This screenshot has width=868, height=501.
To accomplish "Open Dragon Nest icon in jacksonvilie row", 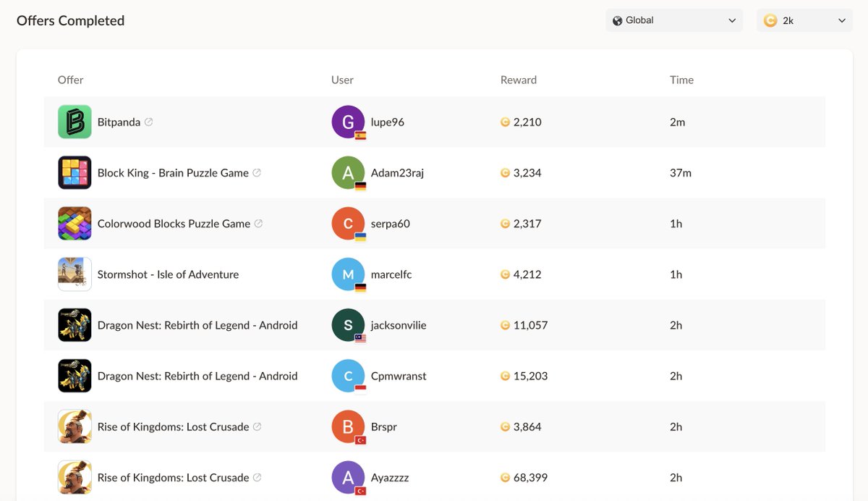I will [75, 324].
